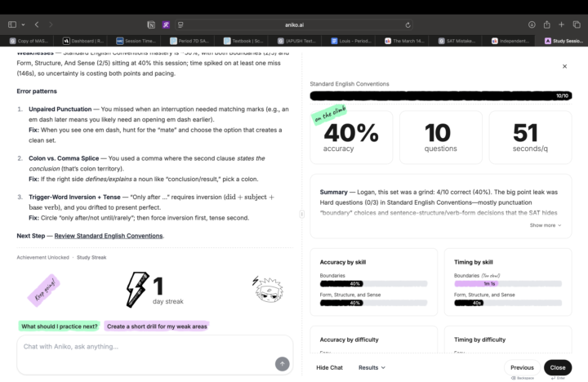Reload the page in address bar
The image size is (588, 382).
click(x=408, y=25)
